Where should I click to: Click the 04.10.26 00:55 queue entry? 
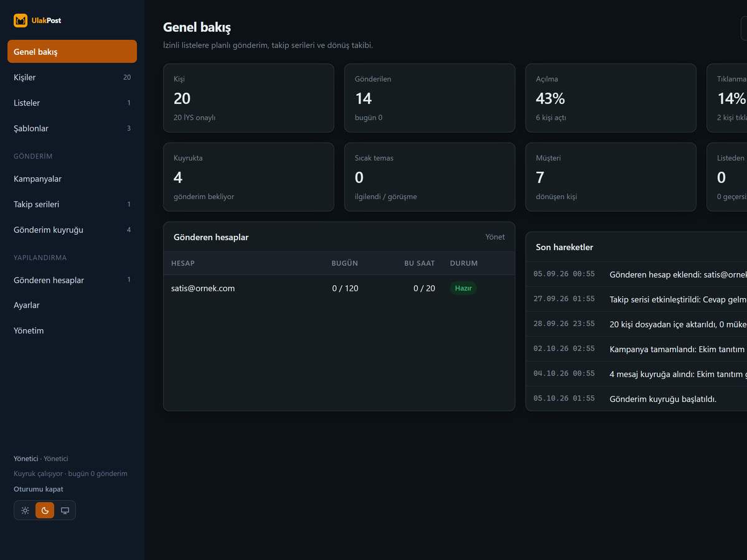pos(636,373)
